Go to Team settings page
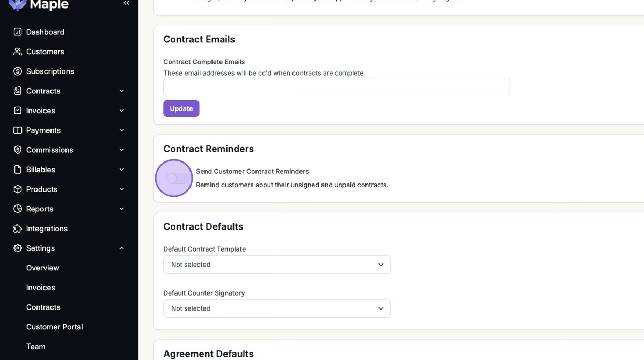Viewport: 644px width, 360px height. coord(36,347)
